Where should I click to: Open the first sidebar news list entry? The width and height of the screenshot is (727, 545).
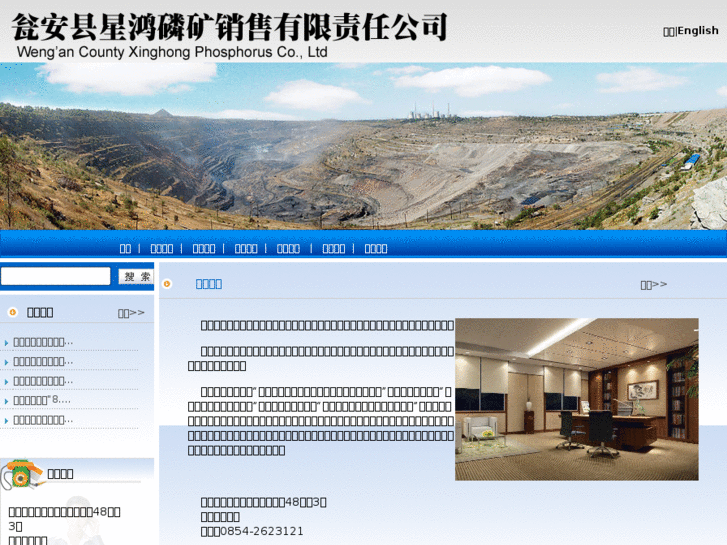(43, 342)
